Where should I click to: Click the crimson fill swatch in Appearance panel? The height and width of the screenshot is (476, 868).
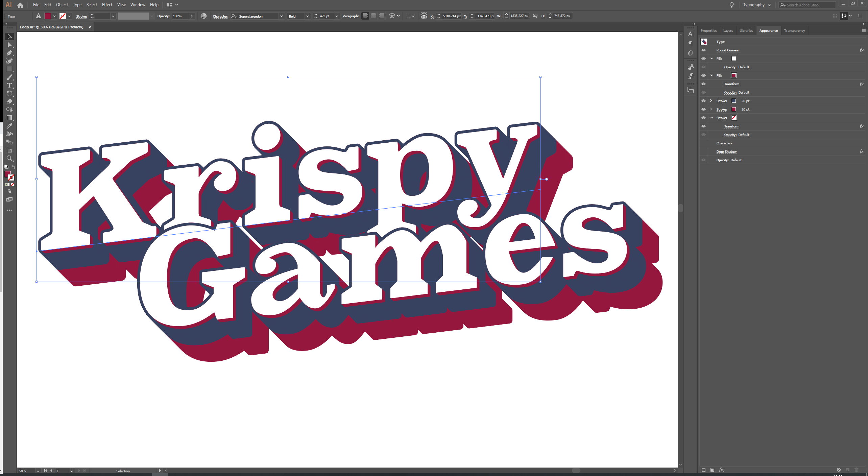pos(733,75)
